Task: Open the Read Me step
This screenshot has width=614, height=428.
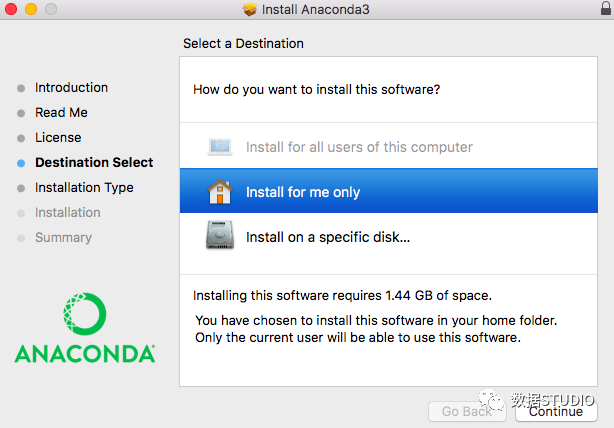Action: click(61, 113)
